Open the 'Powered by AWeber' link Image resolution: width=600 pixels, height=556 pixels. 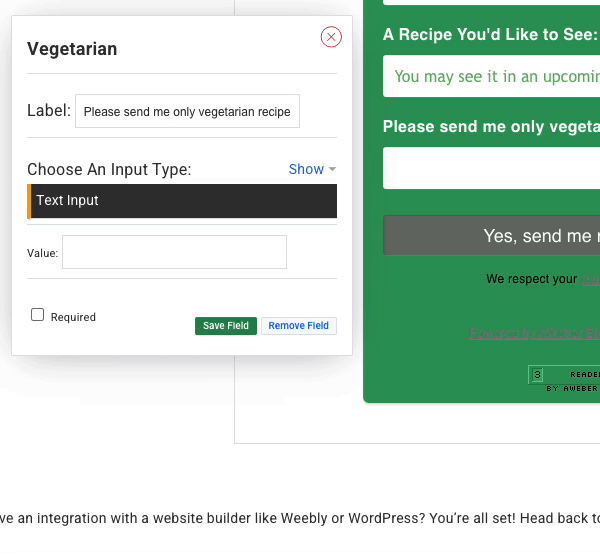534,333
